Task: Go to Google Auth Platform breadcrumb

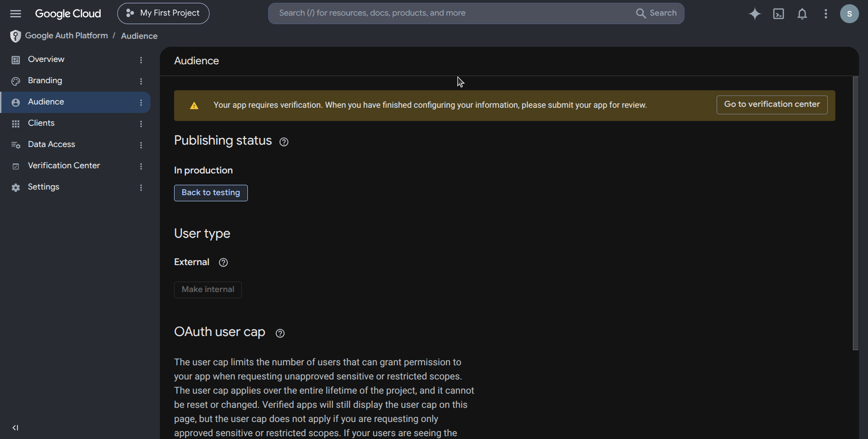Action: click(x=66, y=35)
